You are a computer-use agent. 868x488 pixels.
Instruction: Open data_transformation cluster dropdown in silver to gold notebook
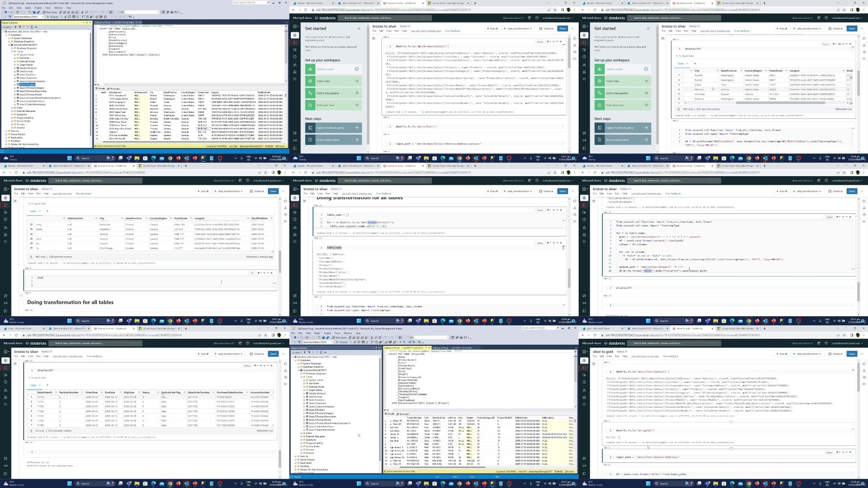pyautogui.click(x=808, y=354)
